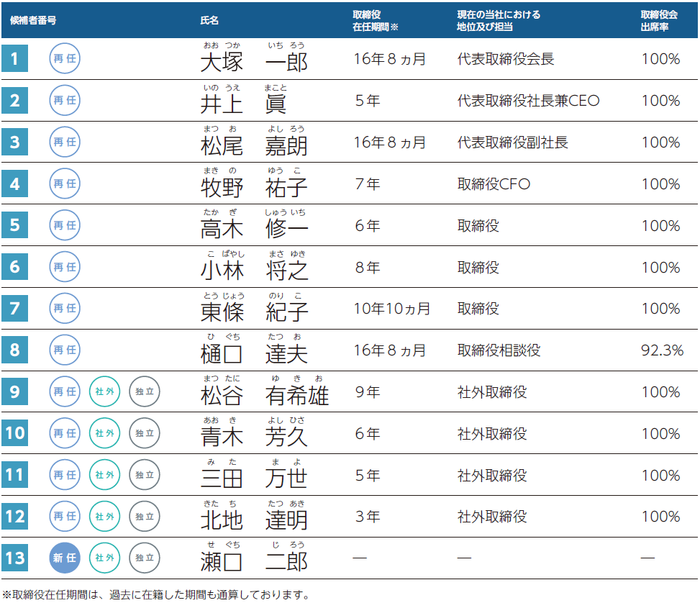Click the 100% attendance for 大塚 一郎
Screen dimensions: 700x603
[660, 59]
